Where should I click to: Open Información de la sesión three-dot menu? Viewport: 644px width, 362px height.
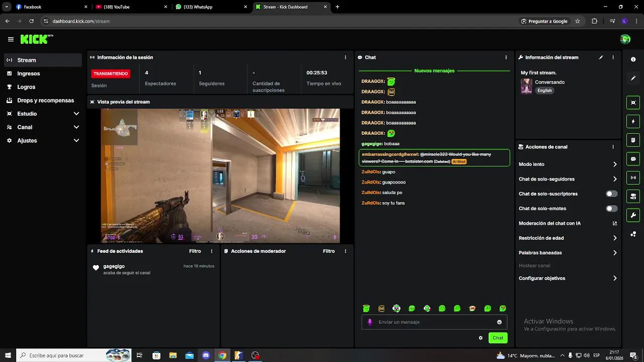click(x=345, y=57)
